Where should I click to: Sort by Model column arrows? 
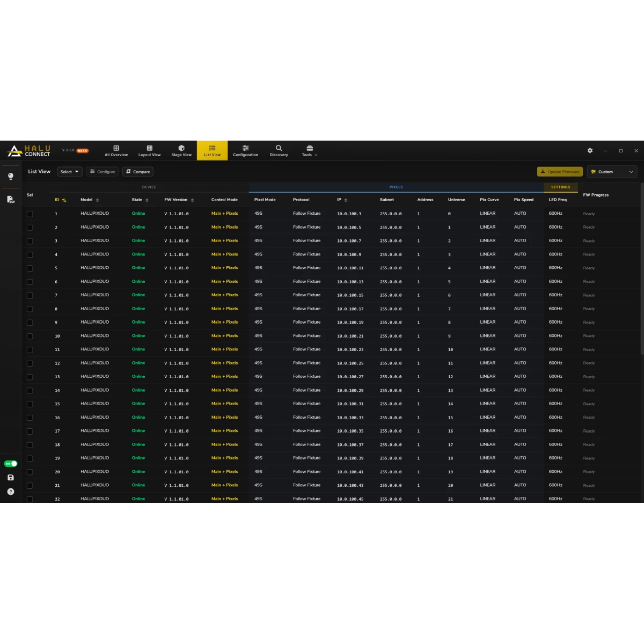pyautogui.click(x=97, y=200)
